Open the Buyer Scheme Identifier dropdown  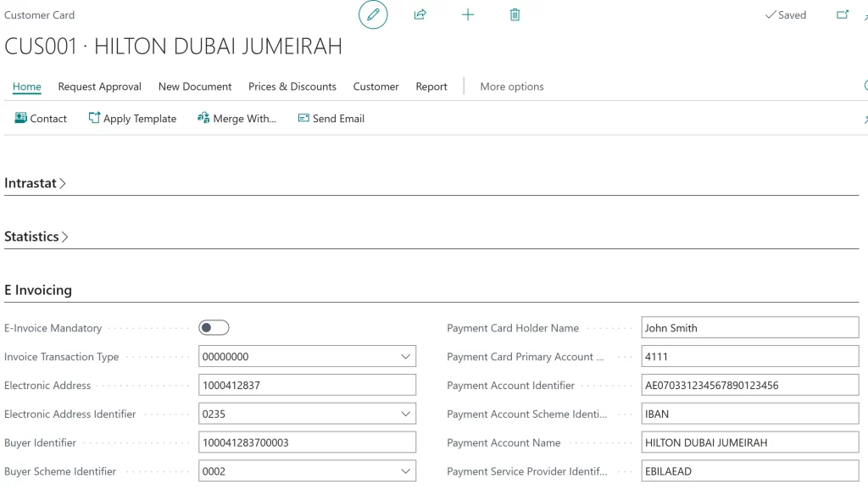click(406, 471)
